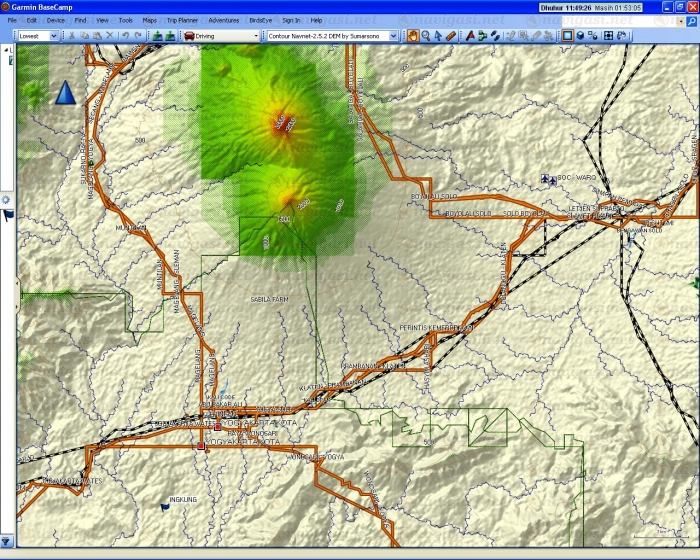
Task: Pick the New Route tool
Action: click(482, 36)
